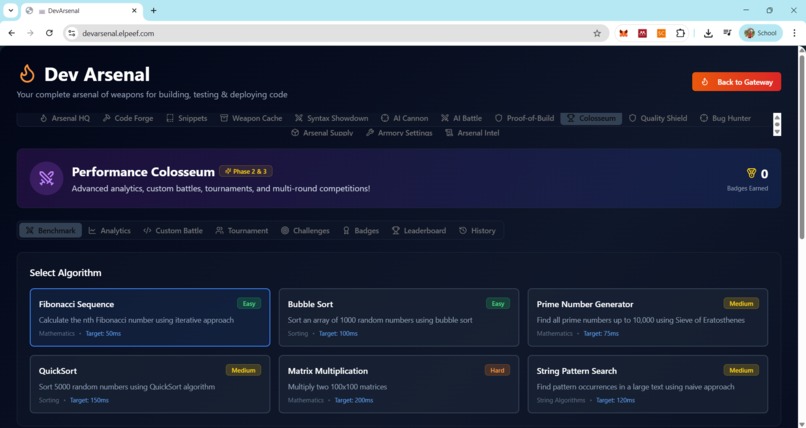Switch to the Analytics sub-tab

point(109,231)
